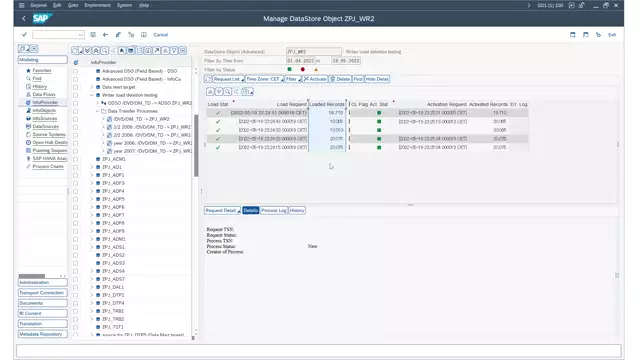Tick checkbox beside Writer load deletion testing
The height and width of the screenshot is (360, 640).
pos(76,95)
